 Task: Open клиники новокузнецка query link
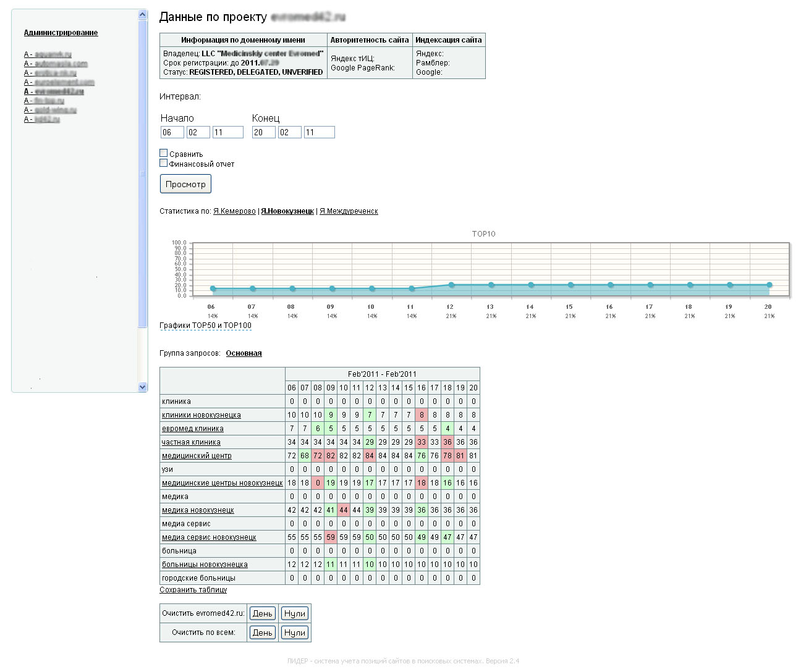point(201,415)
